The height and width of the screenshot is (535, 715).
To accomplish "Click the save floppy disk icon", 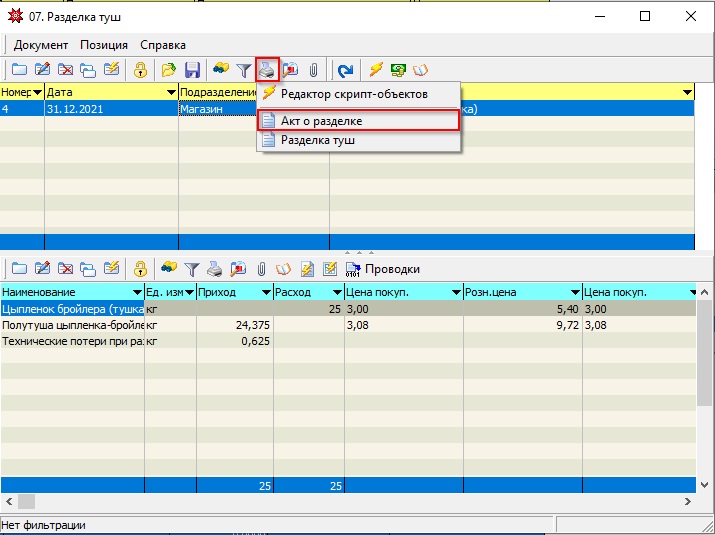I will click(x=193, y=70).
